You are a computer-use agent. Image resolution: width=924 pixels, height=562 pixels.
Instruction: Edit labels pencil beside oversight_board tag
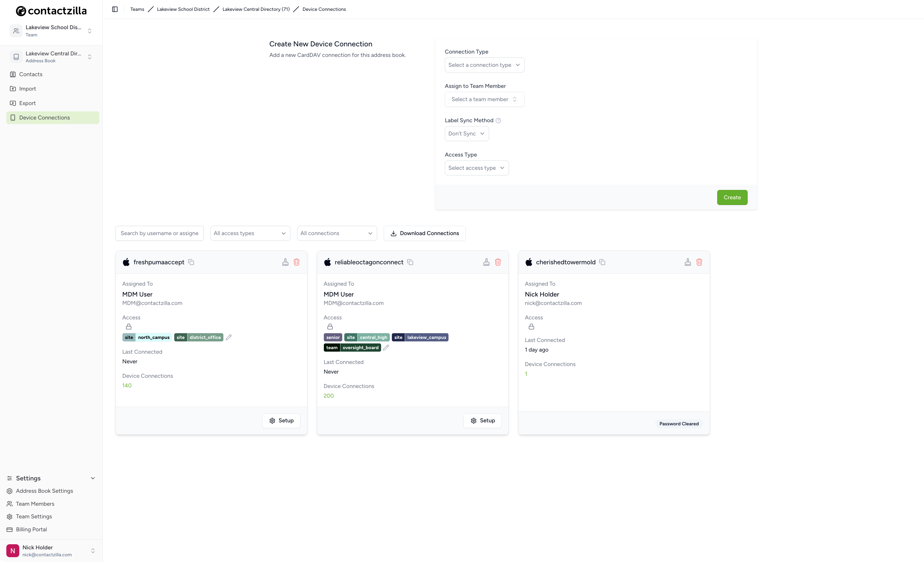pyautogui.click(x=386, y=348)
